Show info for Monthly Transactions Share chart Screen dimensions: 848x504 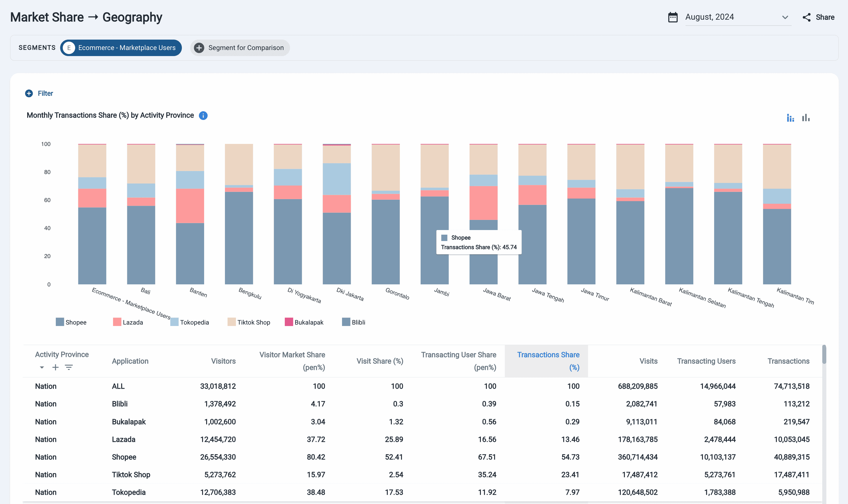click(203, 116)
